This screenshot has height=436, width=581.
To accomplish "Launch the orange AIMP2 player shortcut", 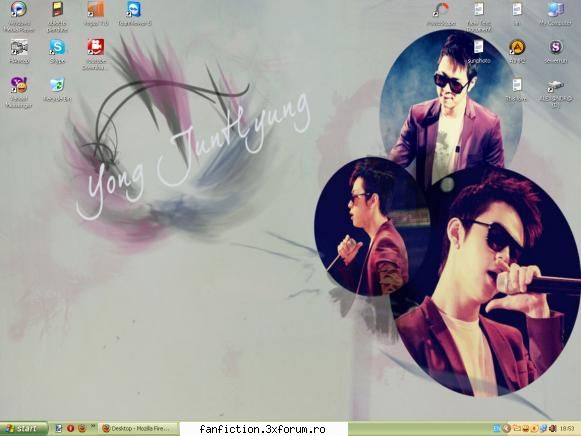I will (x=517, y=51).
